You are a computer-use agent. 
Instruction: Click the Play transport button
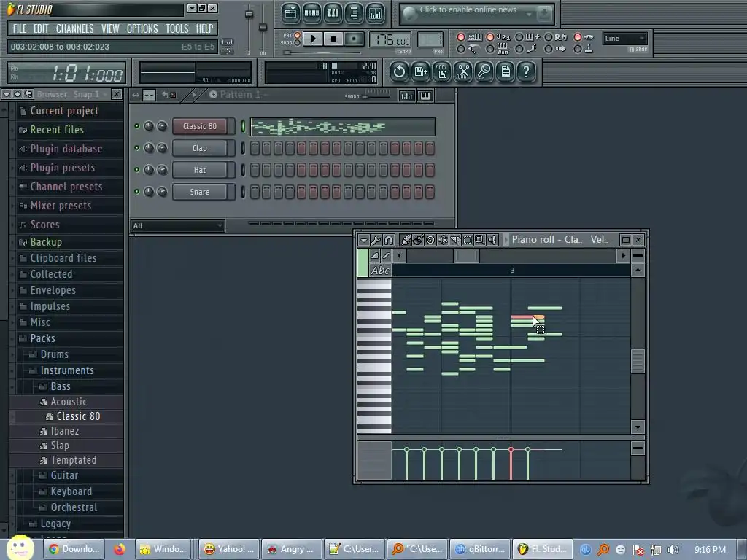(313, 39)
